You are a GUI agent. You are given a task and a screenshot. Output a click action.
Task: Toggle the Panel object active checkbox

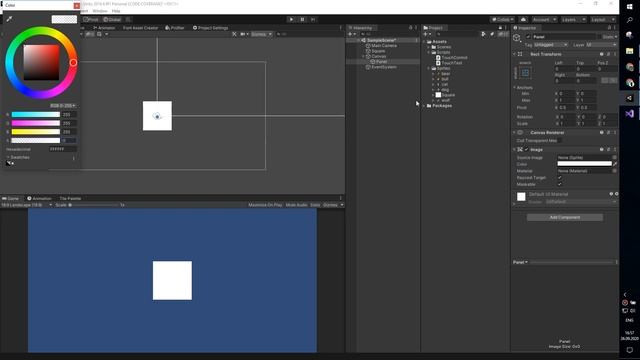tap(528, 37)
